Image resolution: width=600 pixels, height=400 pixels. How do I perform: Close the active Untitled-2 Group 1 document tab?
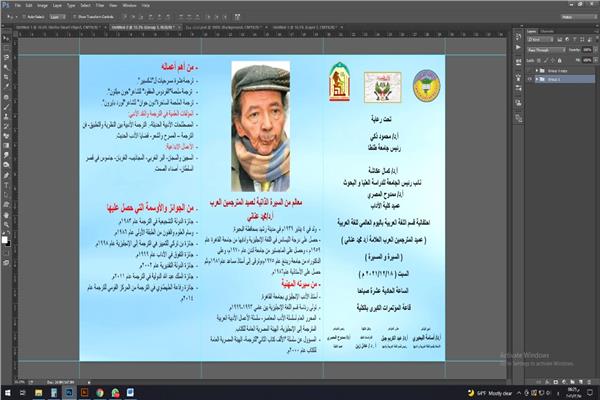[179, 28]
